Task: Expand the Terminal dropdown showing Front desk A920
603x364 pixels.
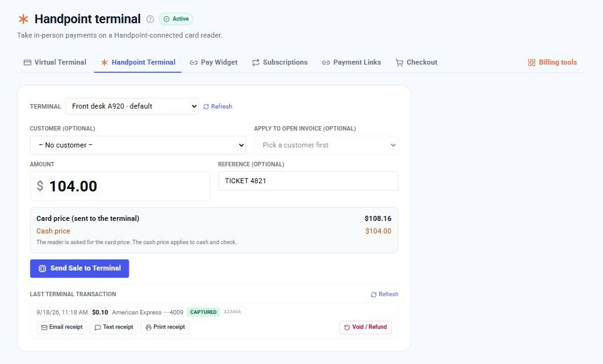Action: point(133,107)
